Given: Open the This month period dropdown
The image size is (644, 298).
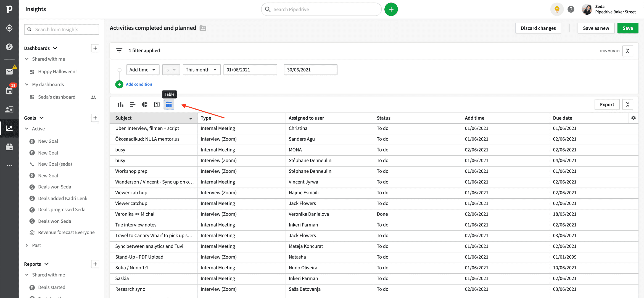Looking at the screenshot, I should (x=202, y=70).
